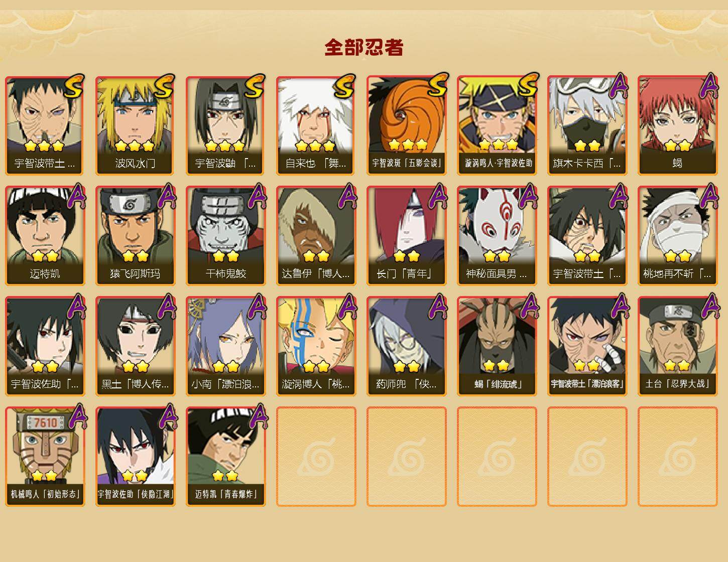Click the 桃地再不斩 bandaged ninja card

677,236
